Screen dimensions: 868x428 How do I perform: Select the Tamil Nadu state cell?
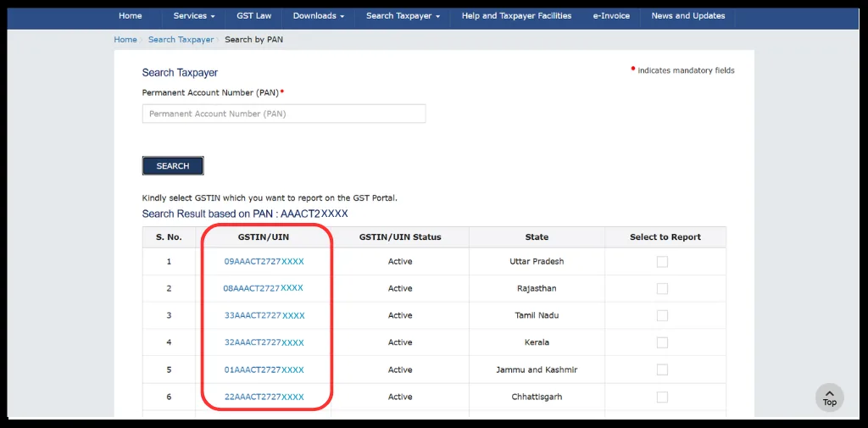tap(537, 315)
